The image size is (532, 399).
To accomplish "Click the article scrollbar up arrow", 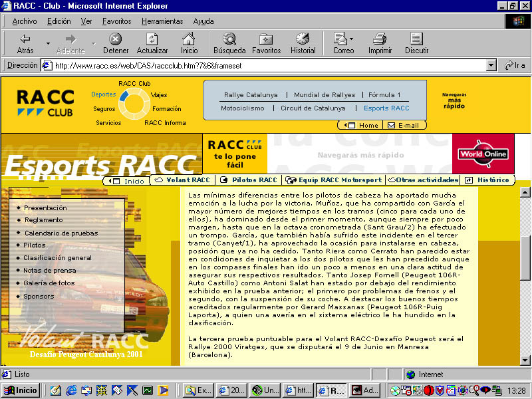I will point(525,192).
